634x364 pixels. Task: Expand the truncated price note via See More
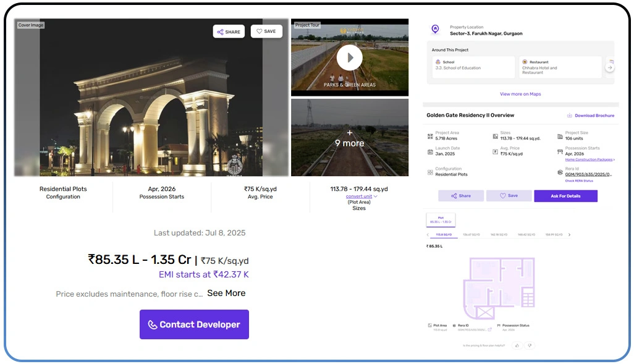[x=226, y=293]
